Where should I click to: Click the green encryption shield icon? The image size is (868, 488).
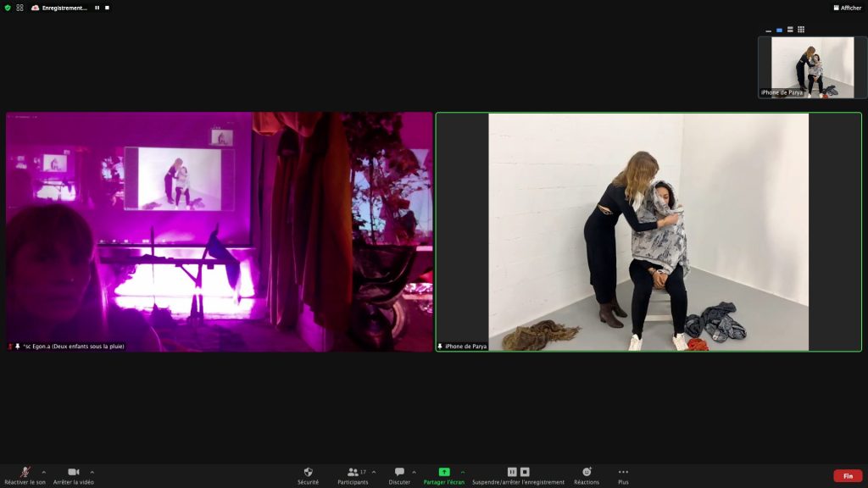[8, 8]
